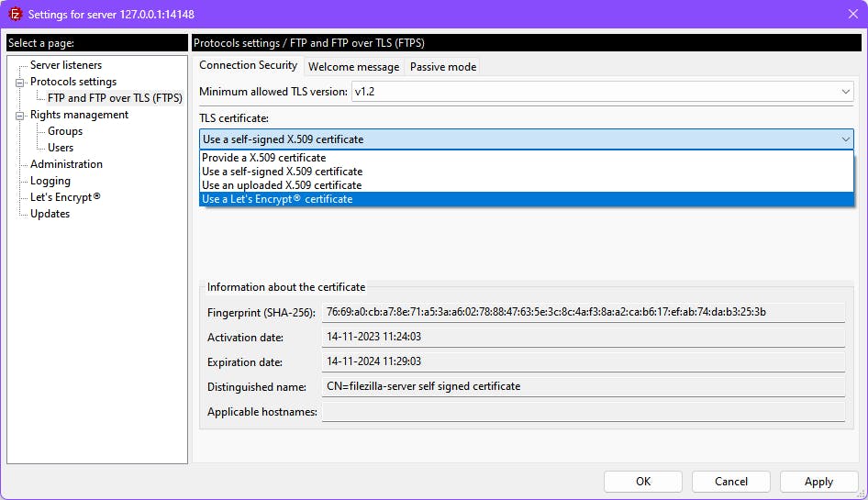Open the Let's Encrypt® settings page

tap(65, 197)
